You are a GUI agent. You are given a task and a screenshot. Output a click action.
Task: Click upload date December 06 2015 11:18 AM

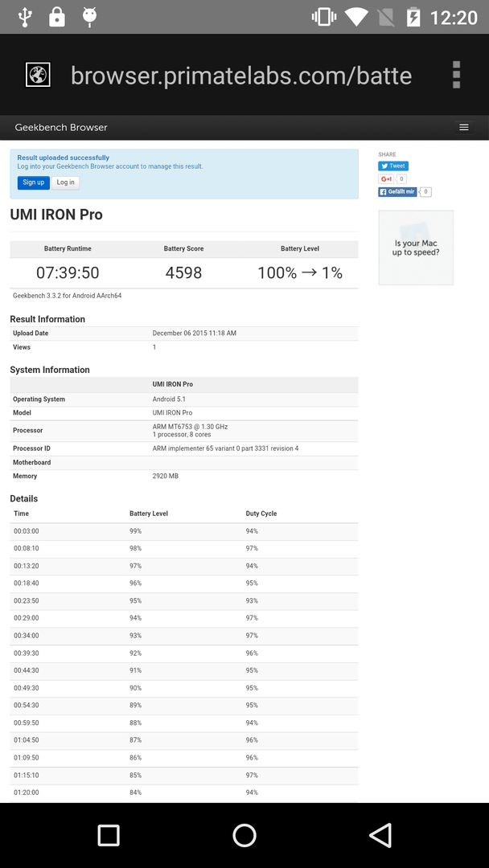coord(195,334)
